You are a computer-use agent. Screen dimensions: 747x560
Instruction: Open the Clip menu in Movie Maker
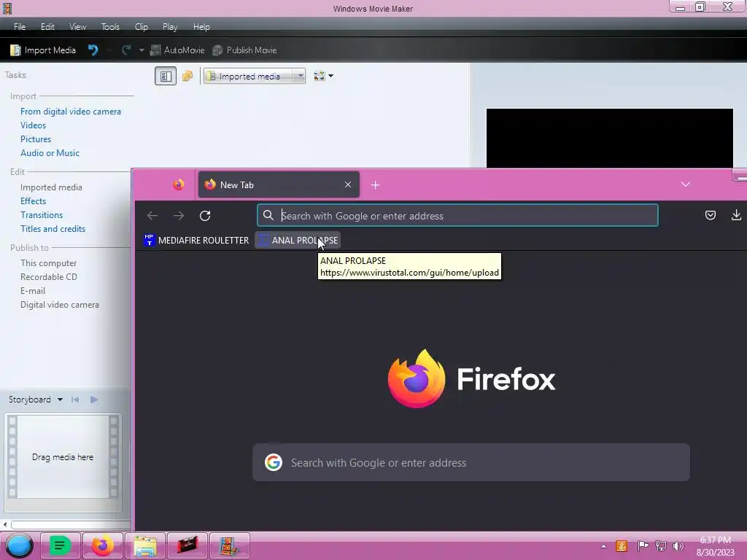click(141, 27)
